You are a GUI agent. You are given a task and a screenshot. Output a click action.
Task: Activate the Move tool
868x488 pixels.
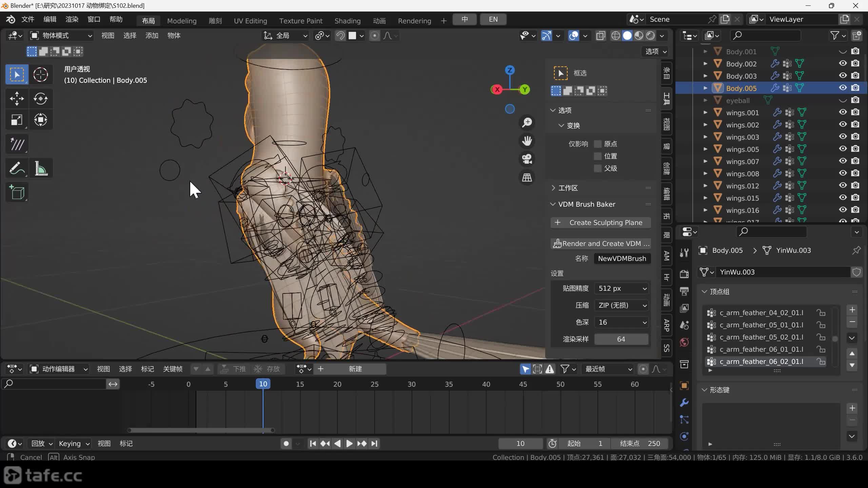(17, 99)
